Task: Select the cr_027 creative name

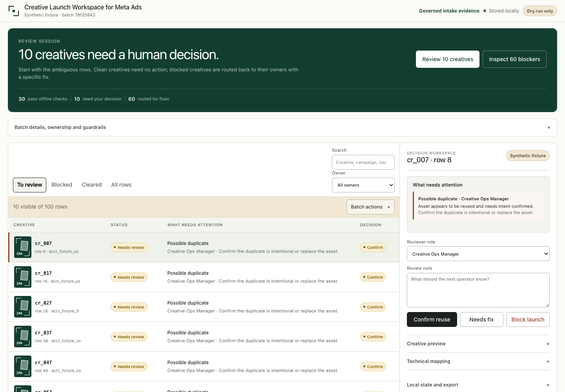Action: 44,303
